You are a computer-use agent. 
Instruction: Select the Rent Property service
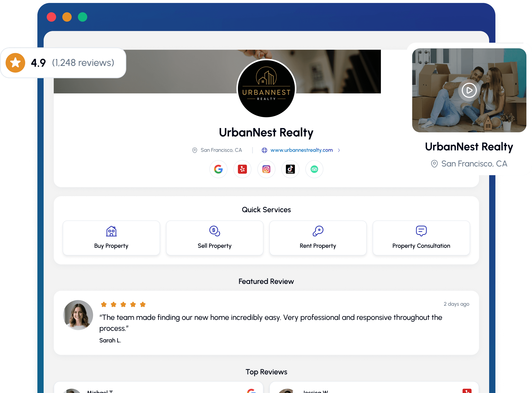click(x=318, y=238)
